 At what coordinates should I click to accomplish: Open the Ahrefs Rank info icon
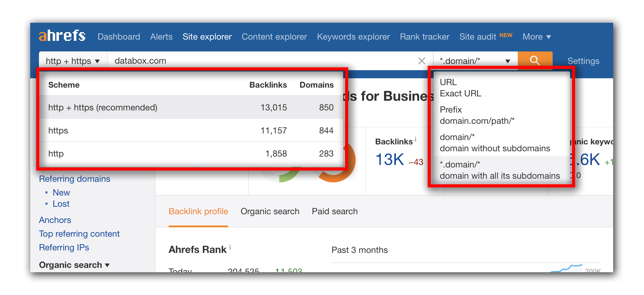click(x=230, y=247)
